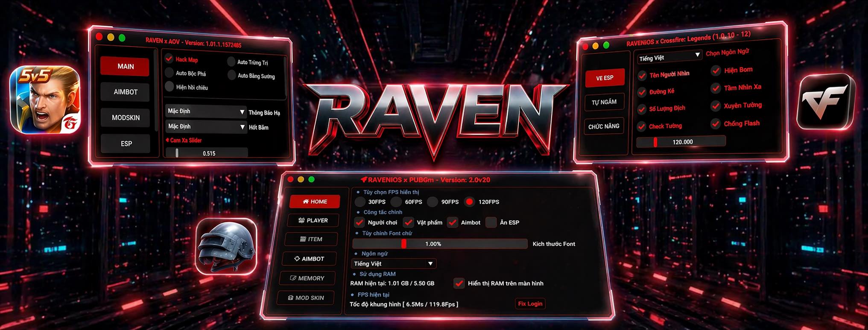Adjust the 120.000 slider in Crossfire window
Screen dimensions: 868x330
[x=681, y=142]
